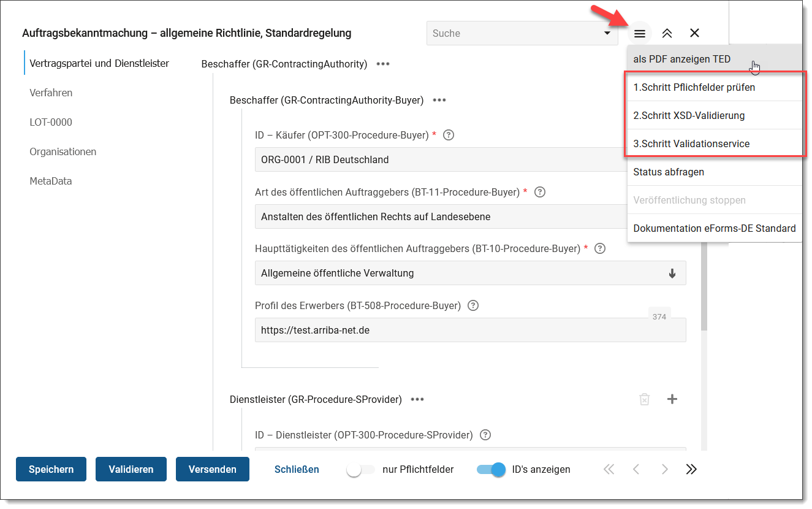Open the Art des öffentlichen Auftraggebers dropdown
The height and width of the screenshot is (509, 812).
[x=440, y=216]
